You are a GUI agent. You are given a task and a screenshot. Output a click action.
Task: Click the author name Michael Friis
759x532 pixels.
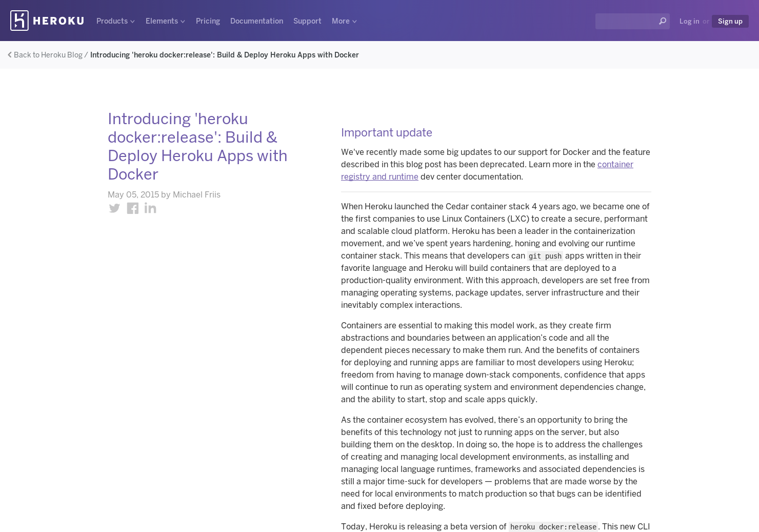coord(196,194)
